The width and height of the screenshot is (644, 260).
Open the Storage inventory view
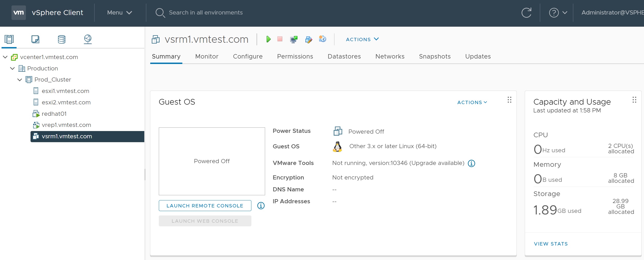pos(62,39)
